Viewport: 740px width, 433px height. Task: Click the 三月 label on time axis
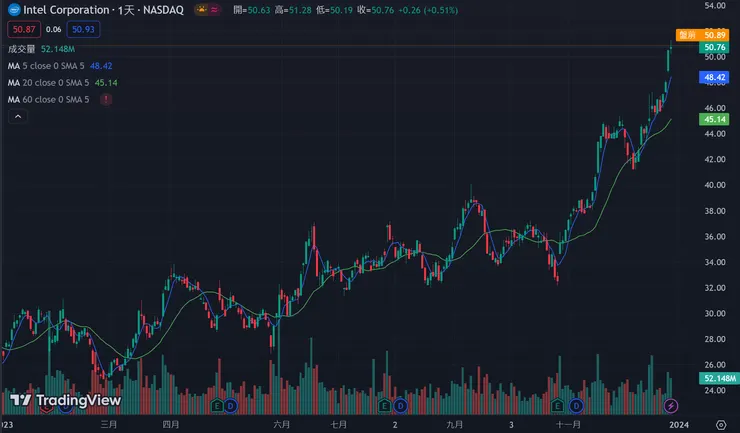(109, 425)
